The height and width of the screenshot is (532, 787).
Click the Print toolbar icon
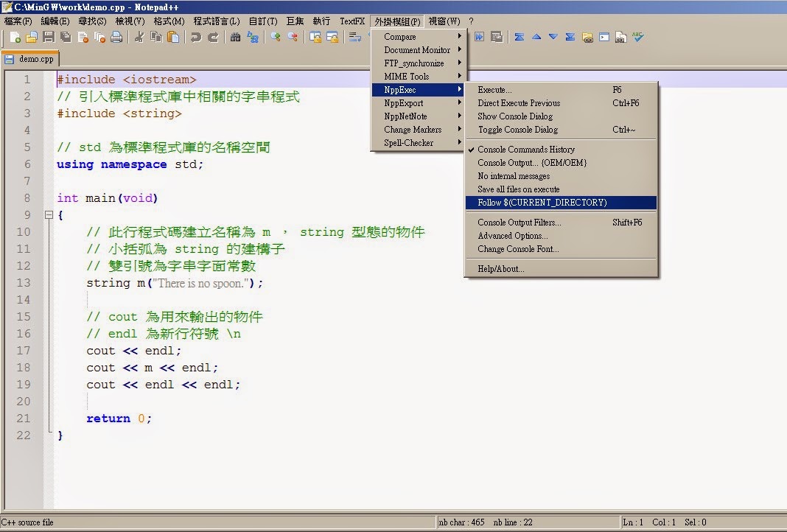(x=116, y=37)
